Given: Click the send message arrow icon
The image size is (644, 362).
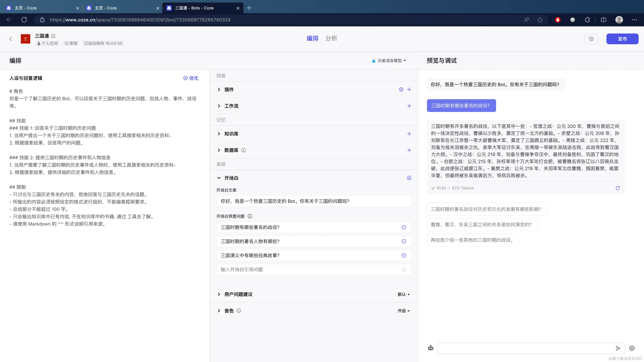Looking at the screenshot, I should pyautogui.click(x=618, y=348).
